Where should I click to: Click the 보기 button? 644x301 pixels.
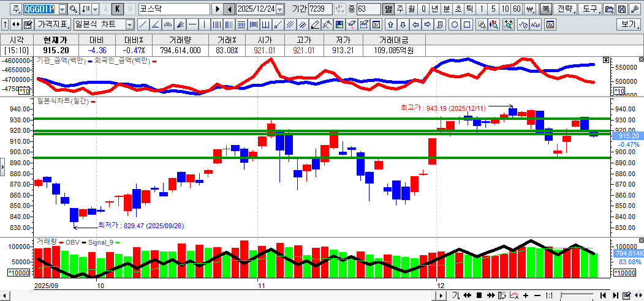629,24
